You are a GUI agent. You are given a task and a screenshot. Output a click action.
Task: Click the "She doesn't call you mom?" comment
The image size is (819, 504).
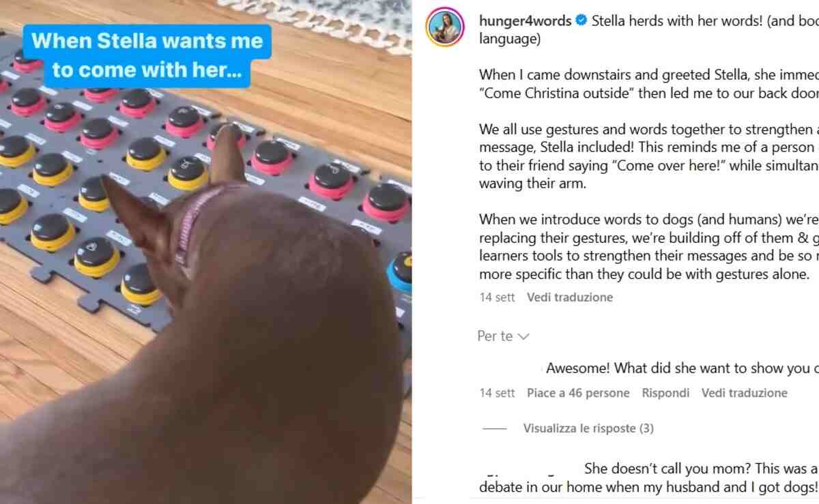pyautogui.click(x=648, y=477)
